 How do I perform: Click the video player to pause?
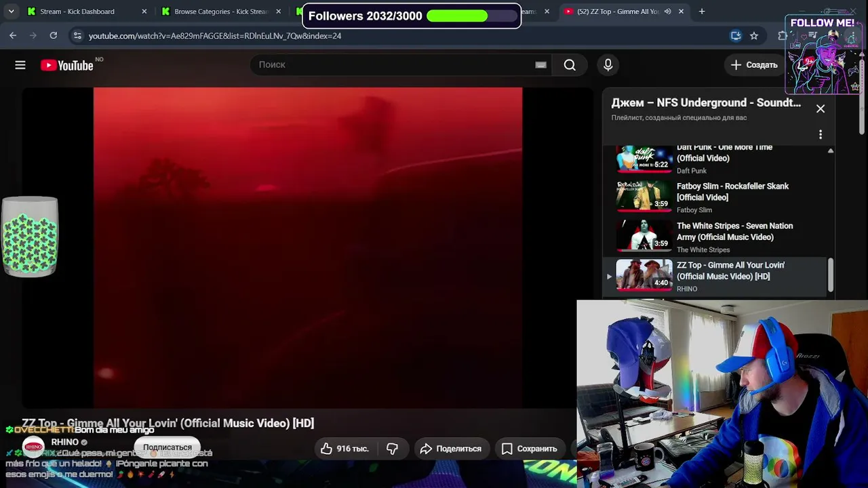tap(308, 247)
